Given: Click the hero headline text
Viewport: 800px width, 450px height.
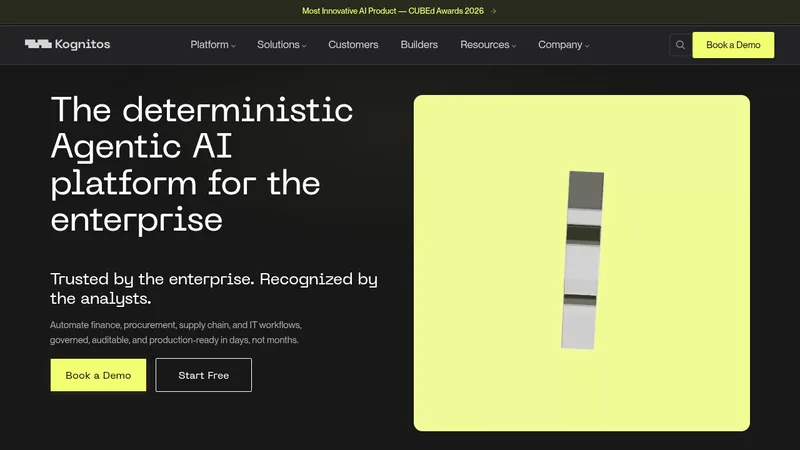Looking at the screenshot, I should 202,165.
